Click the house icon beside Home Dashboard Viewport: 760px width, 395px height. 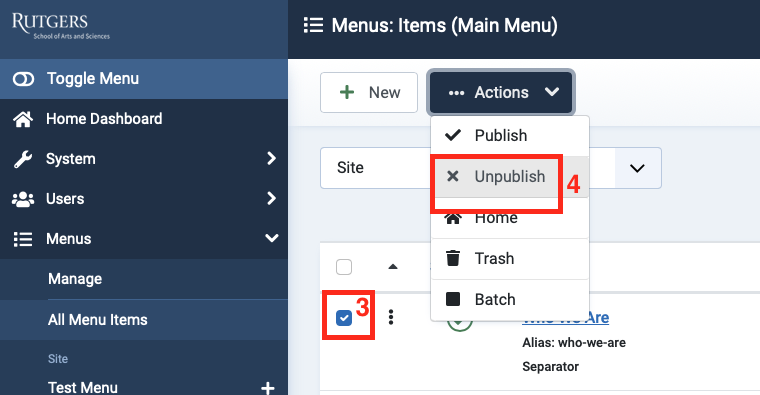point(23,119)
